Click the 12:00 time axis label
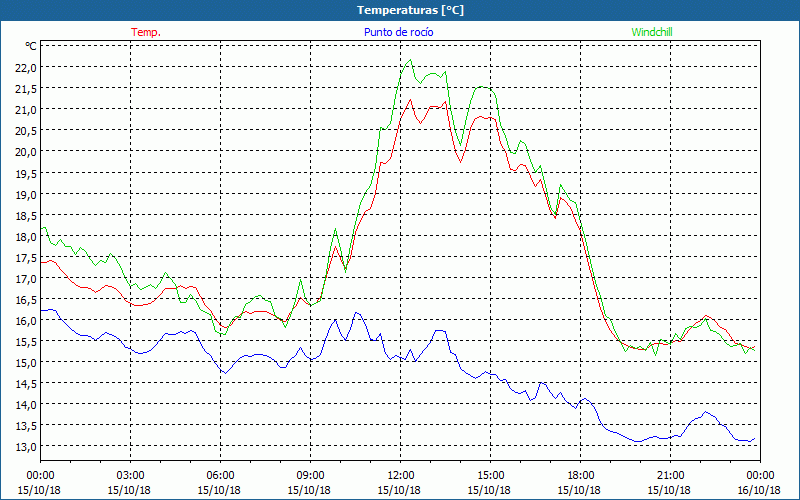 401,475
